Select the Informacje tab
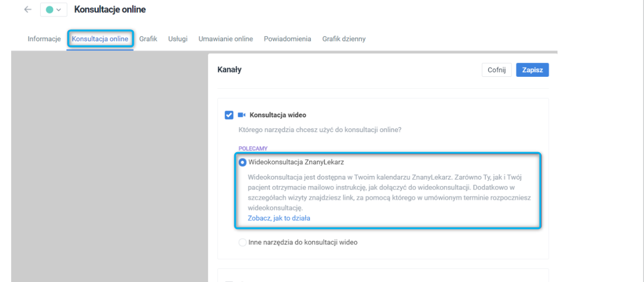644x282 pixels. tap(44, 39)
